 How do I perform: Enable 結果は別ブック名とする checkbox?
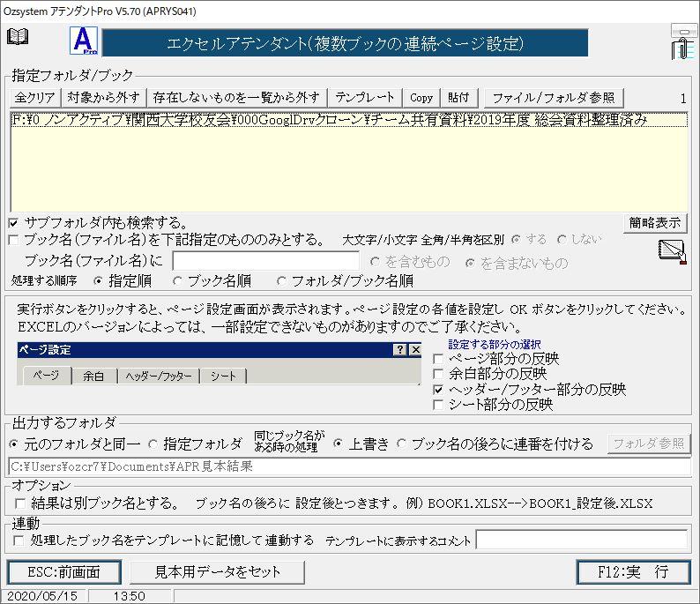pos(19,503)
